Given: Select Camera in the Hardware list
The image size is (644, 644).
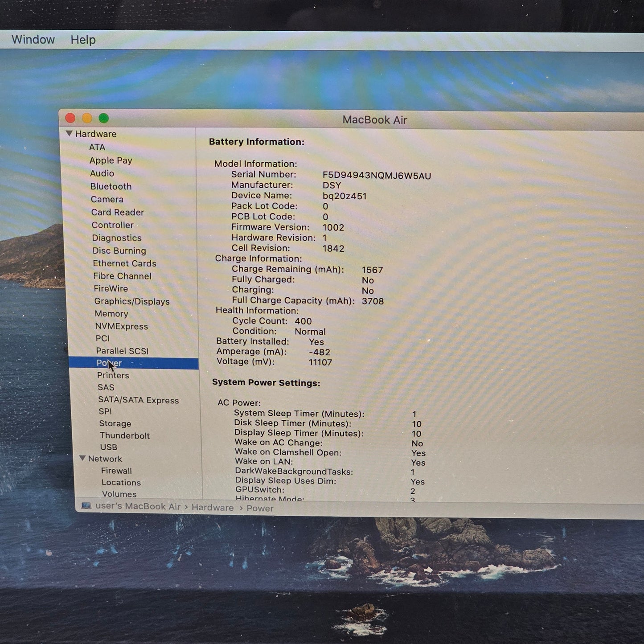Looking at the screenshot, I should pyautogui.click(x=107, y=199).
